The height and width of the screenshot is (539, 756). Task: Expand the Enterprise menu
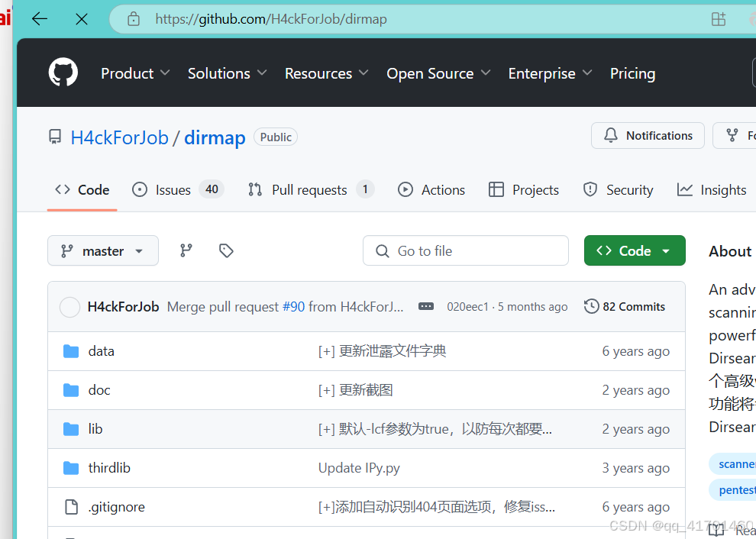coord(550,73)
